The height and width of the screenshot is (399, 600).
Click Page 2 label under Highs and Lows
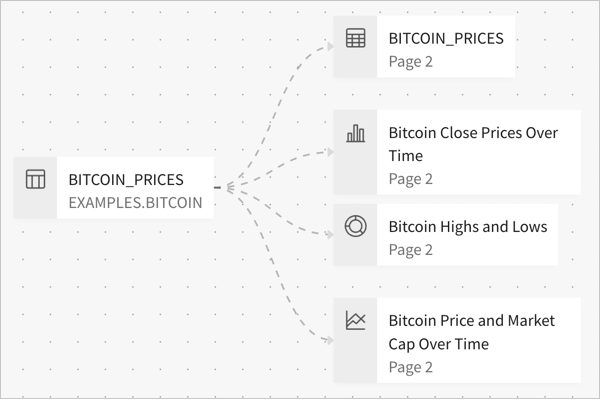tap(411, 250)
